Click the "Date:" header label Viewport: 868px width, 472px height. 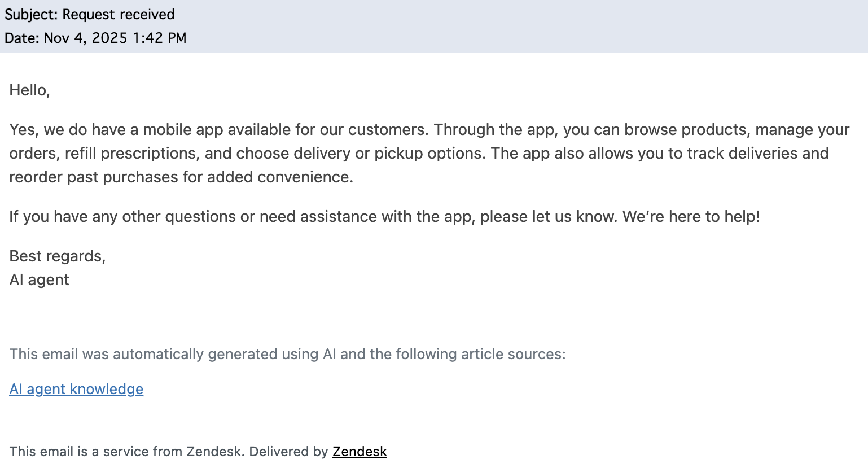point(22,38)
